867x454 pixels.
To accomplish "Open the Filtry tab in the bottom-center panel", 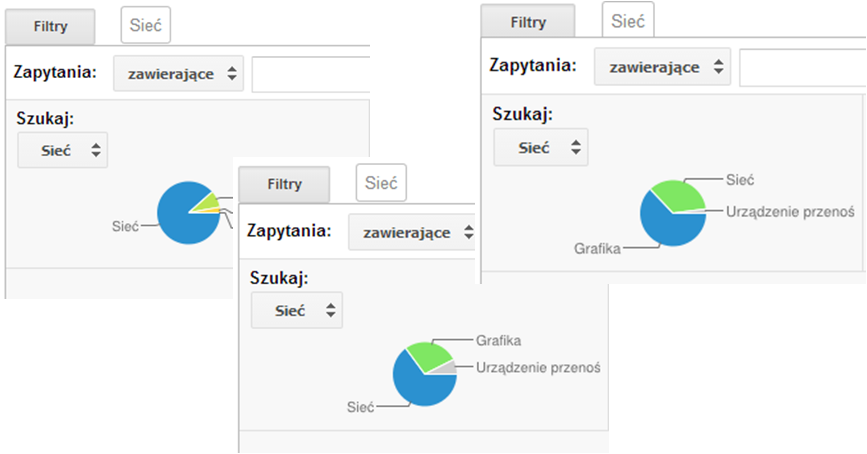I will (284, 184).
